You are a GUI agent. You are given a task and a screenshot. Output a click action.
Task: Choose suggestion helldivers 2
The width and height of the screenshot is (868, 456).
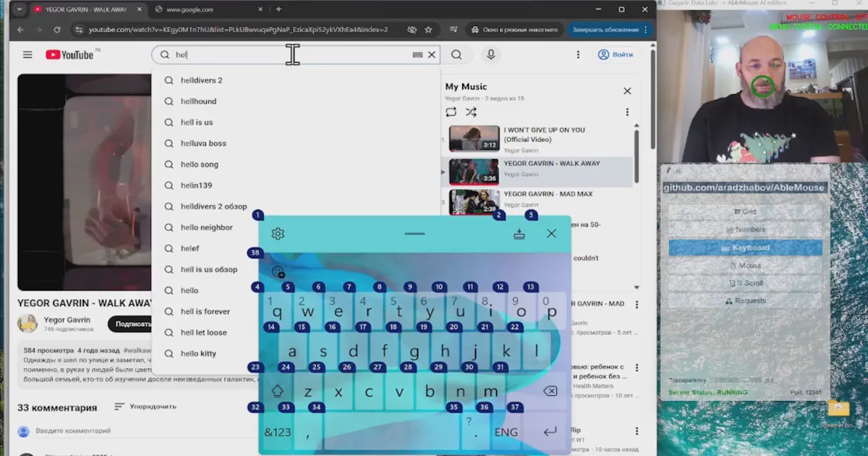[x=297, y=80]
